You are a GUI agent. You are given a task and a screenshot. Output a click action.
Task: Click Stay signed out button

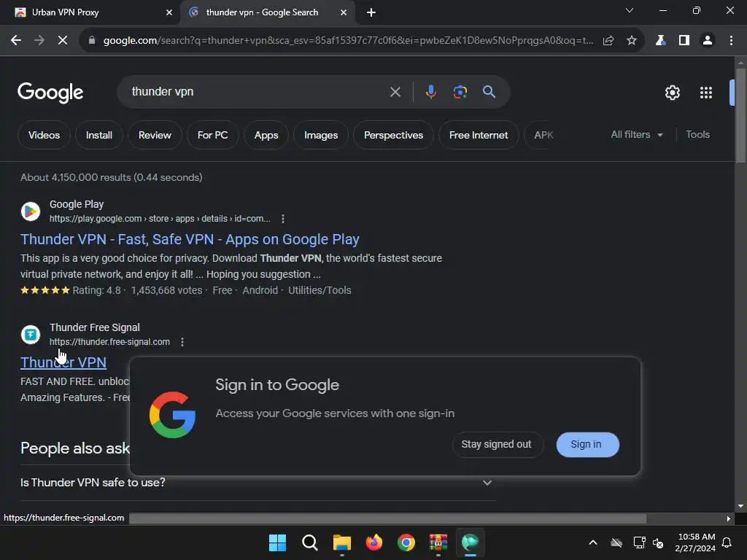click(496, 444)
